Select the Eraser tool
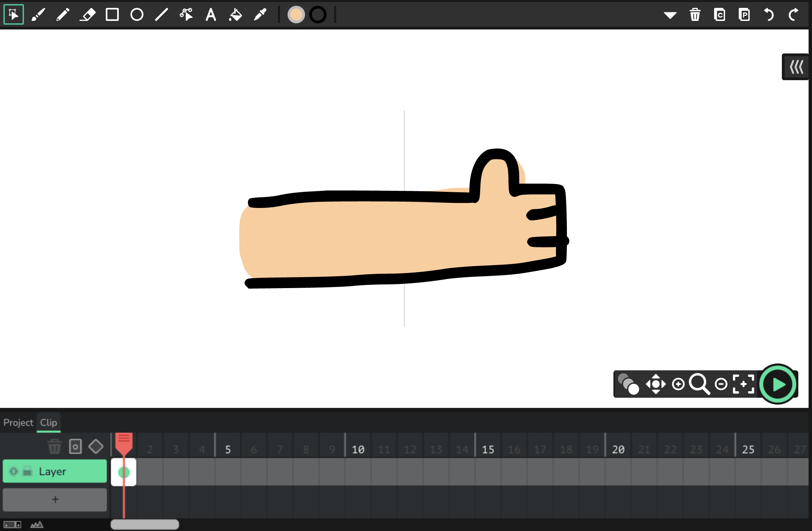 click(88, 14)
